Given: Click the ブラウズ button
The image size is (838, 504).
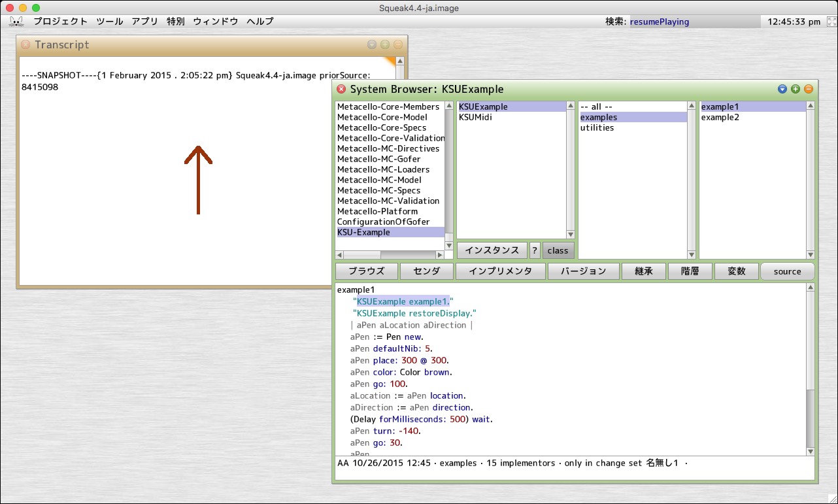Looking at the screenshot, I should (366, 271).
